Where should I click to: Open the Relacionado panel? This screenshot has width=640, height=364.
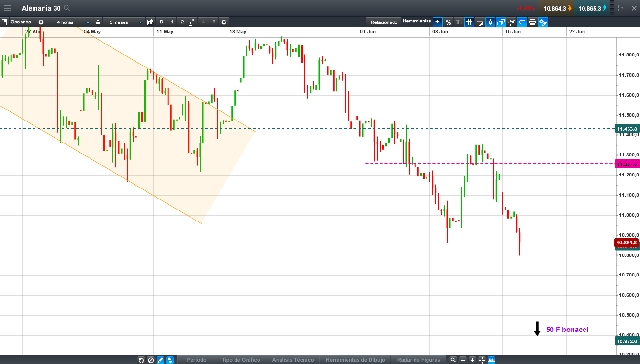(x=384, y=22)
